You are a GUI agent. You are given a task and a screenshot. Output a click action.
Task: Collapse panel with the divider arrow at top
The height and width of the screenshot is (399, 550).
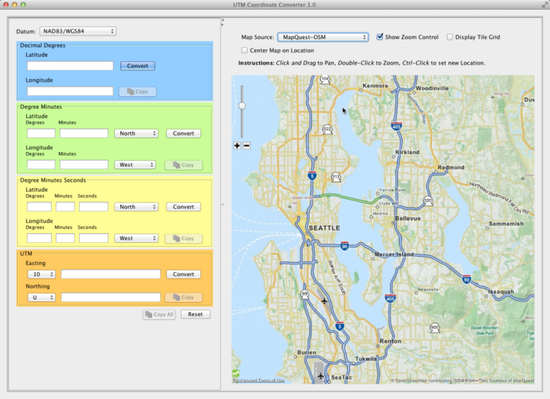(x=222, y=20)
